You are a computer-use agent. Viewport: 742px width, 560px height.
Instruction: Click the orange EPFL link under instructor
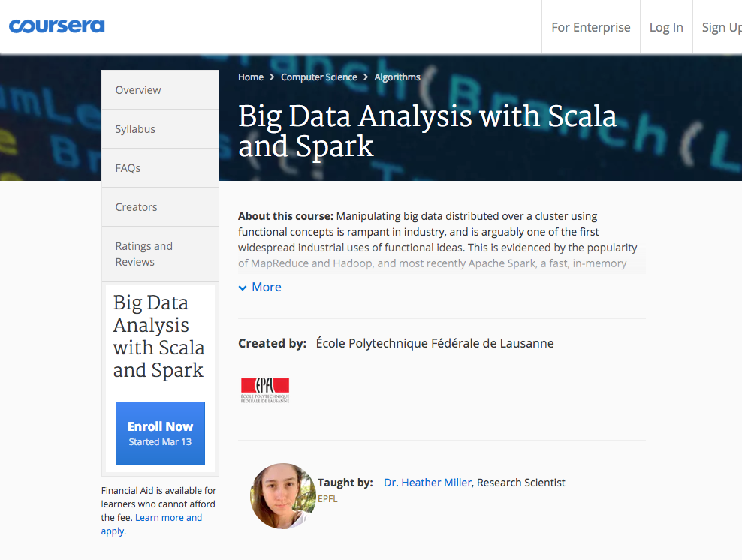[328, 498]
